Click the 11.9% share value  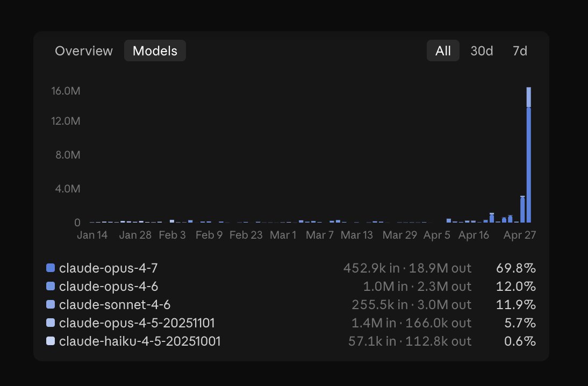pos(515,305)
